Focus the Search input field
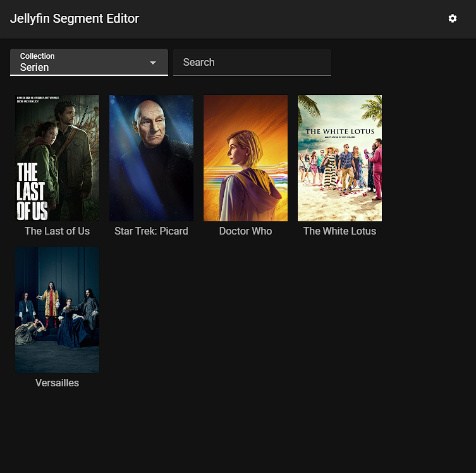 (252, 62)
